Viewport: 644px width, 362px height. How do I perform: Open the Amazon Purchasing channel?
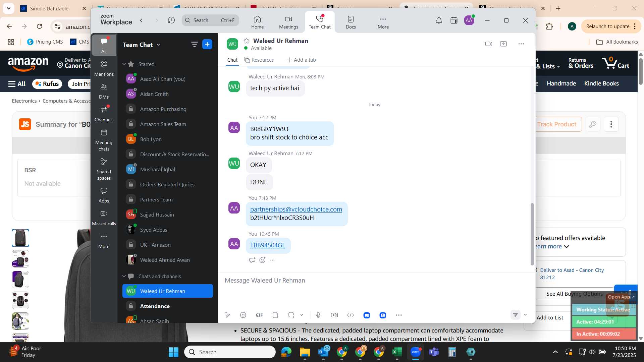[168, 109]
